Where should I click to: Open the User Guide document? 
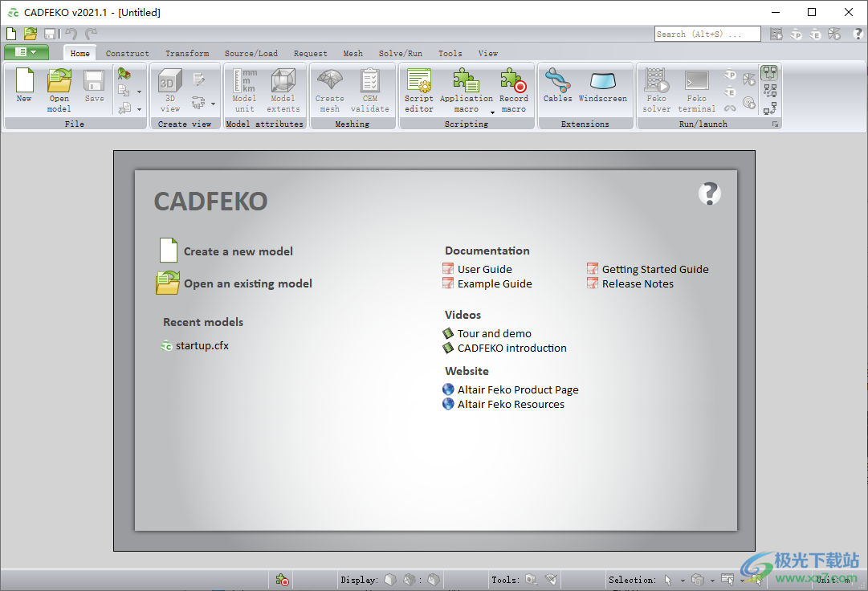(478, 270)
